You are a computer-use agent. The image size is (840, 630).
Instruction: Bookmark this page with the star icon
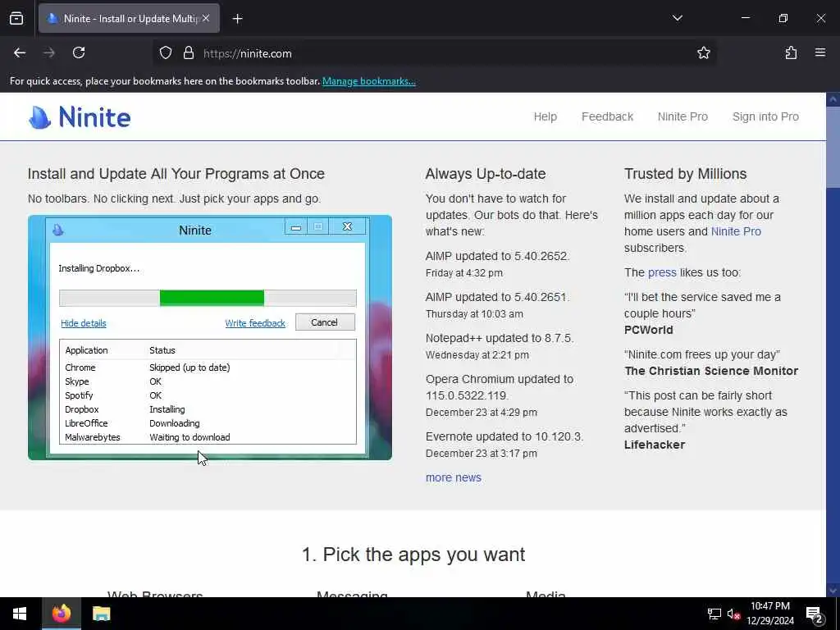703,53
